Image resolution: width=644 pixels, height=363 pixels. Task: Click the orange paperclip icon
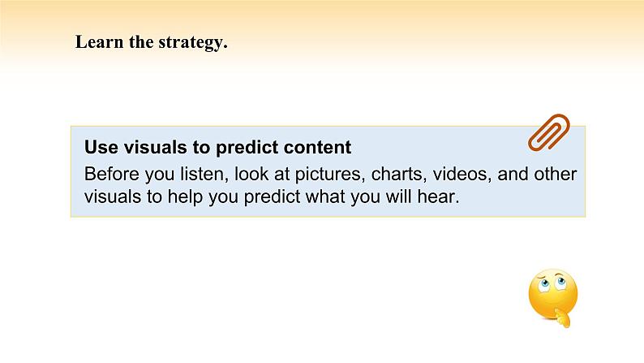(549, 132)
